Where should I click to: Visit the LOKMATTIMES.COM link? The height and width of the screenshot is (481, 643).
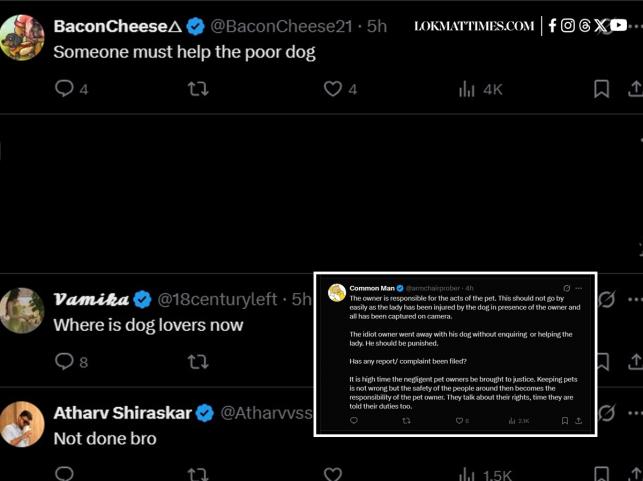pyautogui.click(x=474, y=26)
